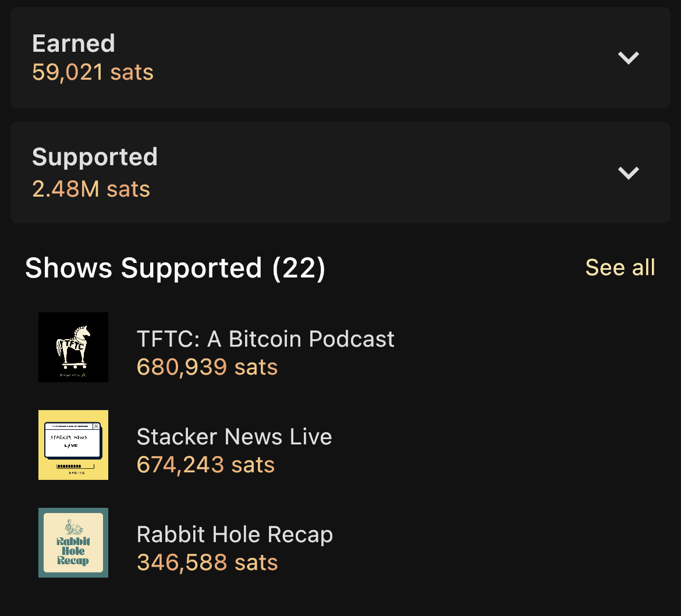Screen dimensions: 681x616
Task: Select the TFTC: A Bitcoin Podcast title
Action: click(265, 339)
